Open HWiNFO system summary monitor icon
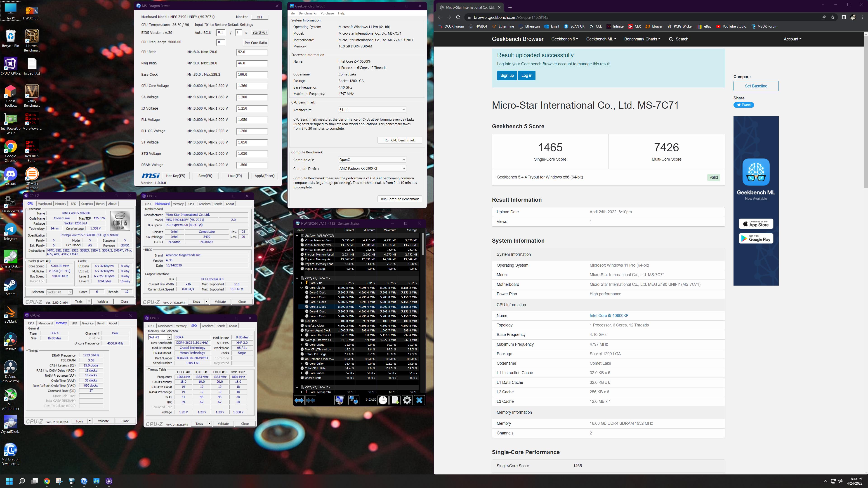 pyautogui.click(x=340, y=400)
